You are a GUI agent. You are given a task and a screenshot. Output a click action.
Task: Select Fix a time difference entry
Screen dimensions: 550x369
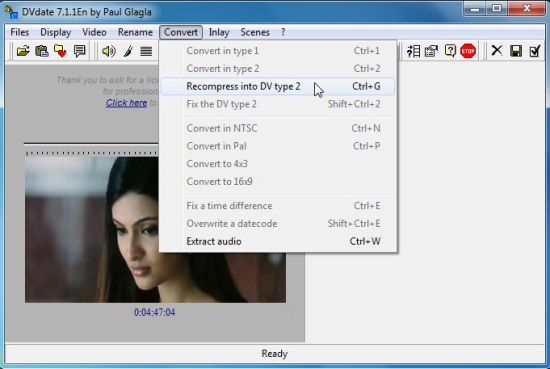278,206
